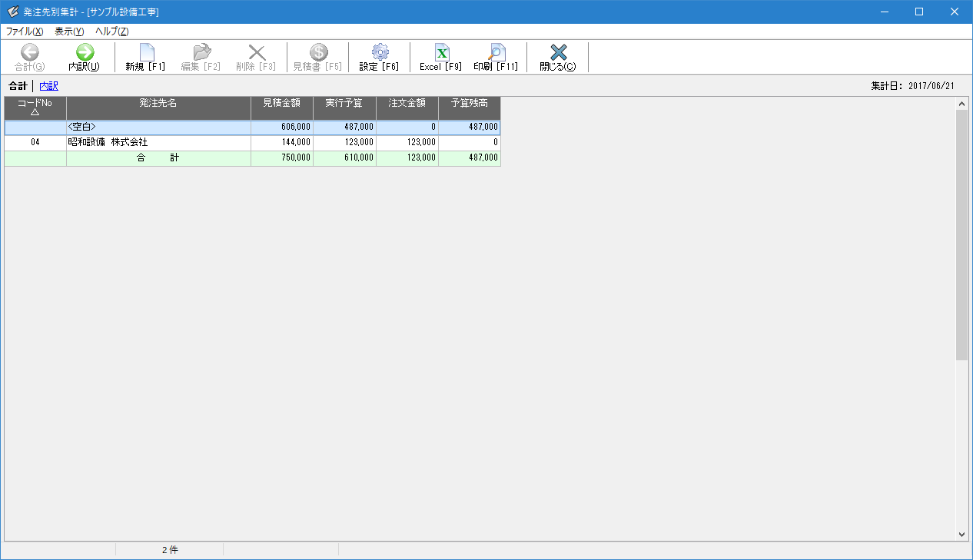This screenshot has width=973, height=560.
Task: Create new entry with 新規 [F1] icon
Action: pos(146,52)
